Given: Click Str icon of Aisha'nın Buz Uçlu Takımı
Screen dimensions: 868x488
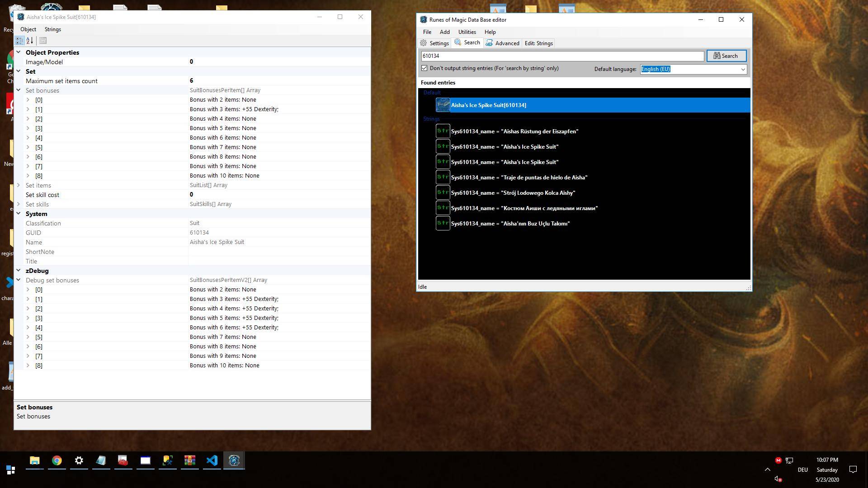Looking at the screenshot, I should pyautogui.click(x=443, y=224).
